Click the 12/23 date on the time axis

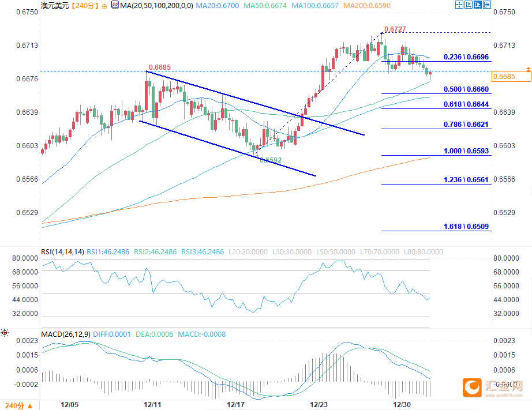point(319,405)
